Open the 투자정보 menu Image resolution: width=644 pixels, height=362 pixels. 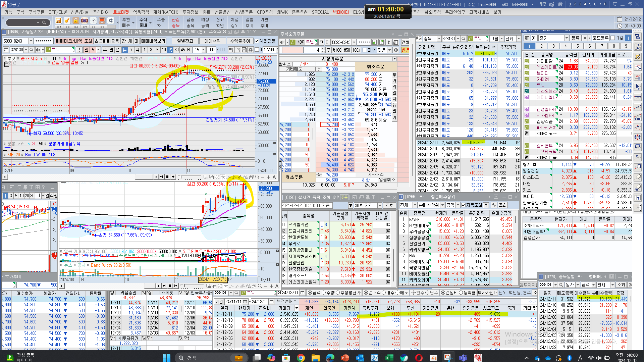pyautogui.click(x=190, y=12)
